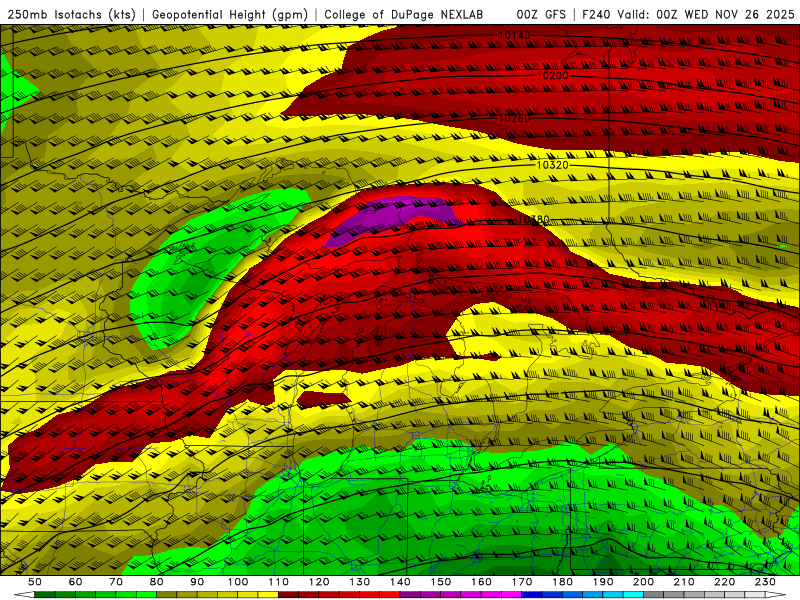800x600 pixels.
Task: Click the "250mb Isotachs (kts)" title text
Action: [71, 14]
